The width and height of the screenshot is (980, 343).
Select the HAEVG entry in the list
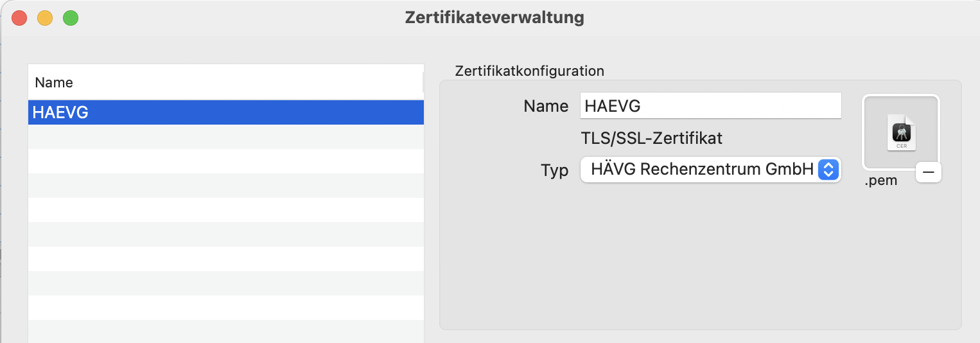(226, 112)
